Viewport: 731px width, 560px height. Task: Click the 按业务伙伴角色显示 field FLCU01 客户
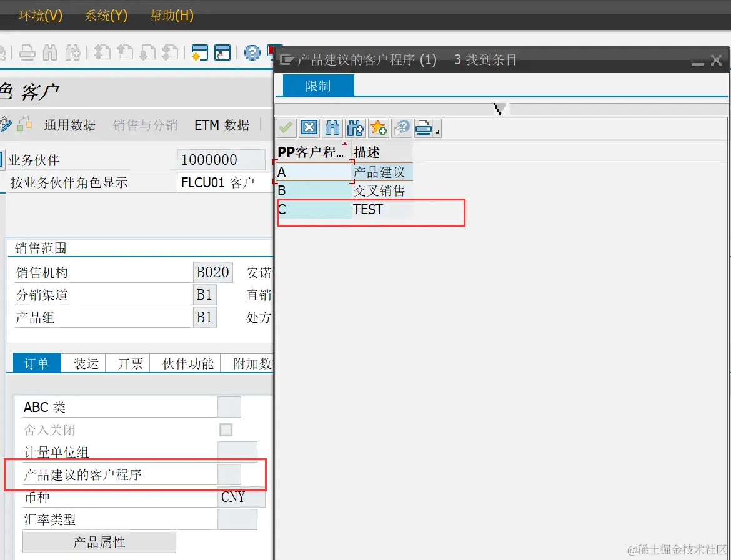[x=225, y=182]
